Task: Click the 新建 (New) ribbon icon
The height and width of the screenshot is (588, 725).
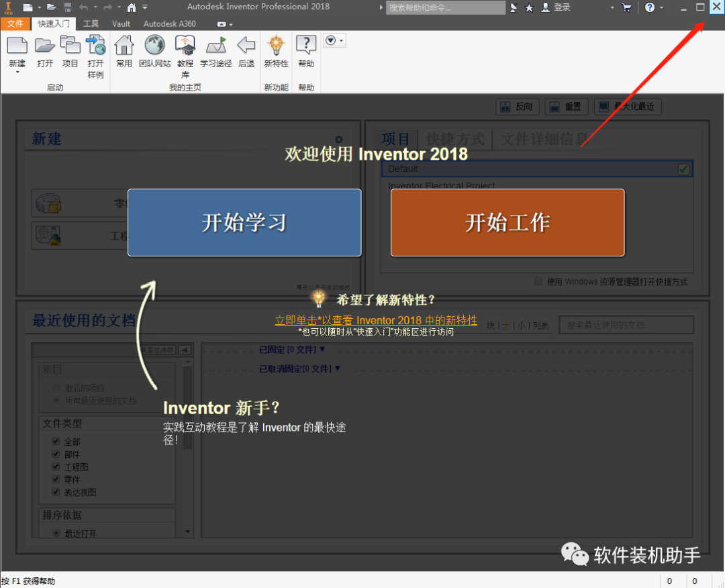Action: (17, 45)
